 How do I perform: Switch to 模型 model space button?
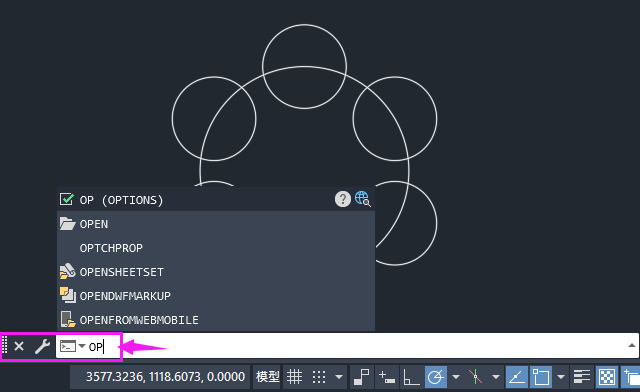[267, 376]
